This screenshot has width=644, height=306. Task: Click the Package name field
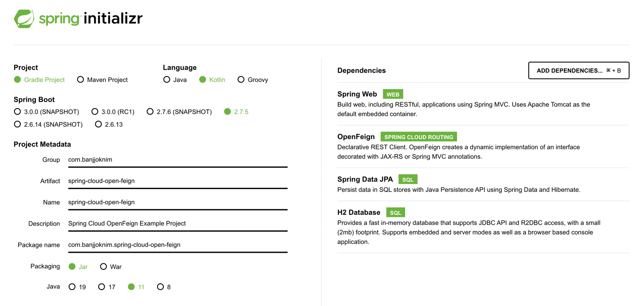[177, 245]
